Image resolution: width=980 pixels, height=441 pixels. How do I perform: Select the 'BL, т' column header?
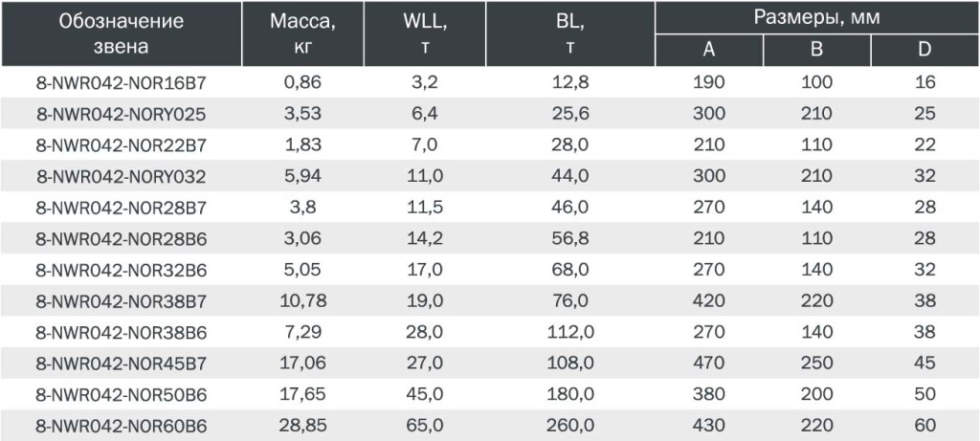click(x=570, y=33)
